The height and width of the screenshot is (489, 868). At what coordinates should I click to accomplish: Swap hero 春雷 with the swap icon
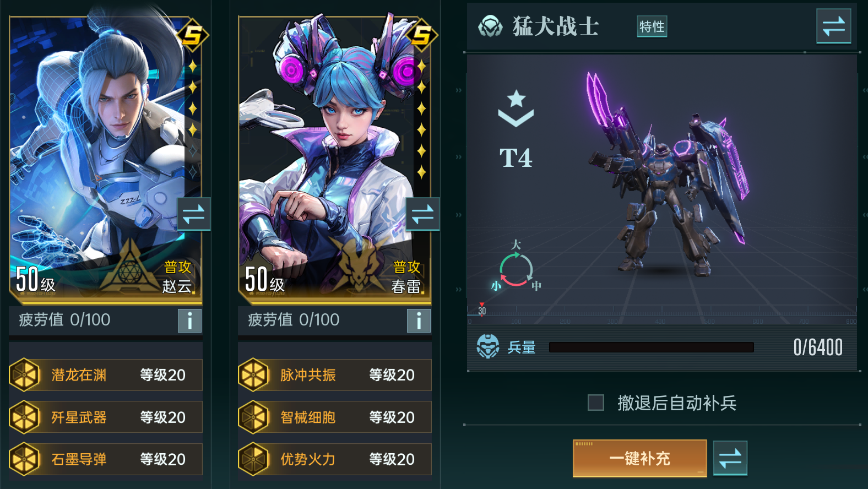(423, 214)
